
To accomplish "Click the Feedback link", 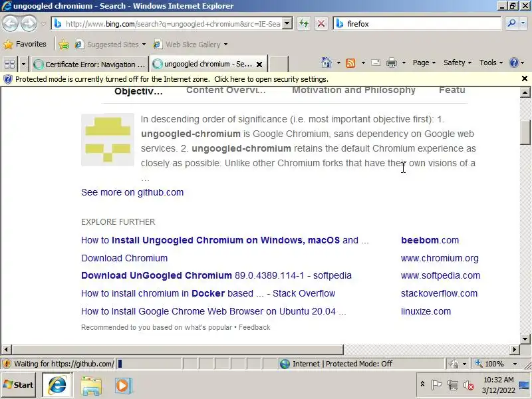I will coord(255,327).
